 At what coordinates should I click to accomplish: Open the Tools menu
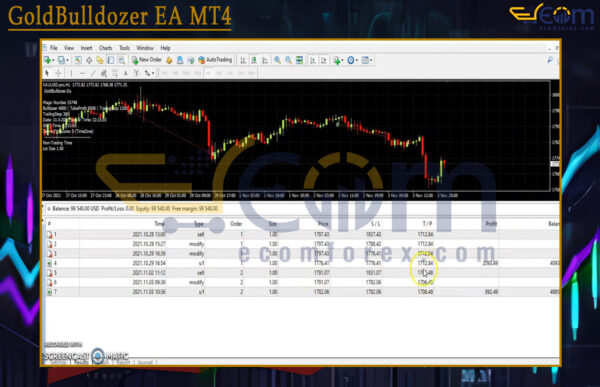coord(124,48)
